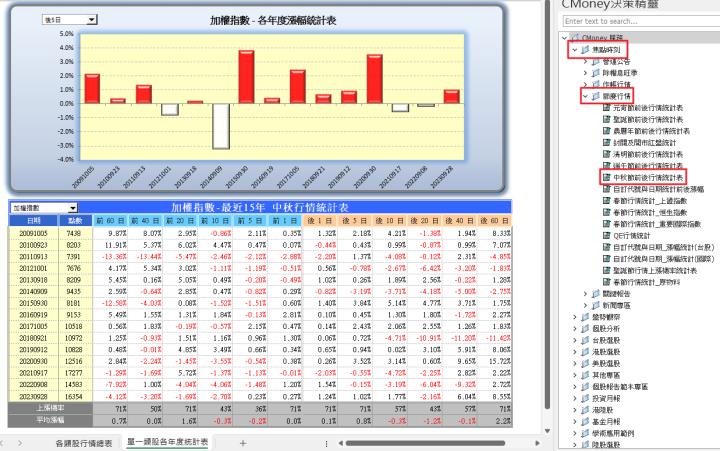720x451 pixels.
Task: Click the 除權息旺季 folder icon
Action: coord(596,73)
